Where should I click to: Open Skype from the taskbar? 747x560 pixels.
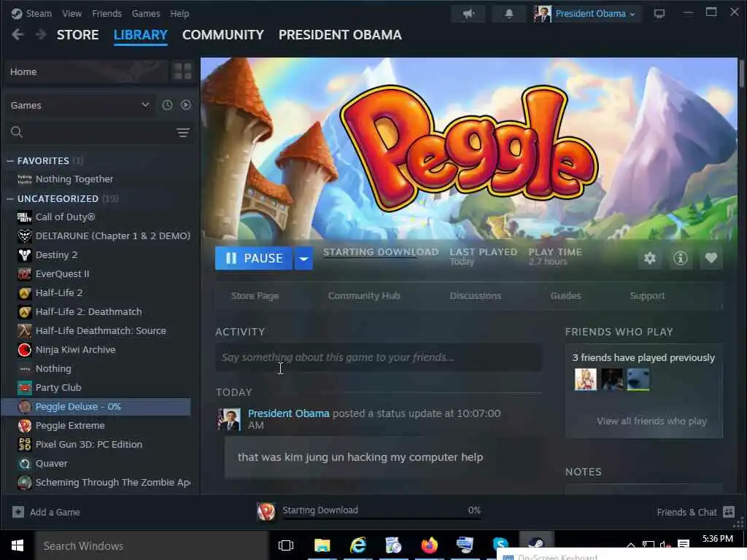[500, 544]
